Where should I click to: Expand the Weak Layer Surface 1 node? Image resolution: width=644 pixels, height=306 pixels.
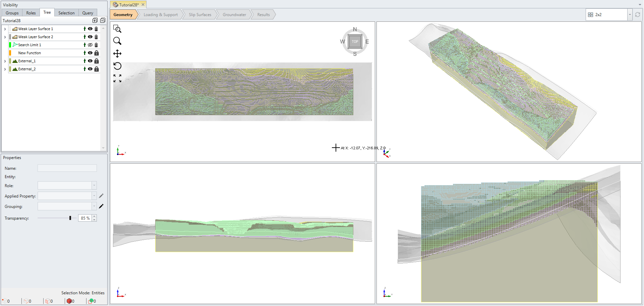[x=5, y=29]
